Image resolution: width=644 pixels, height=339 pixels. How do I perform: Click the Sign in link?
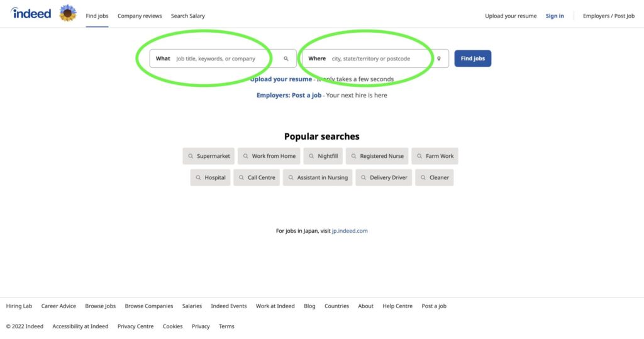(x=555, y=16)
